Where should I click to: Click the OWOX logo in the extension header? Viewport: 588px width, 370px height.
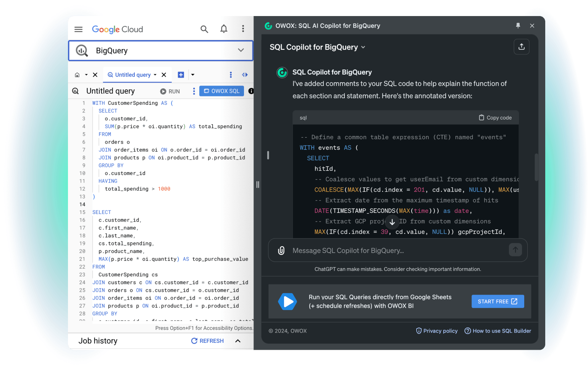pos(268,26)
